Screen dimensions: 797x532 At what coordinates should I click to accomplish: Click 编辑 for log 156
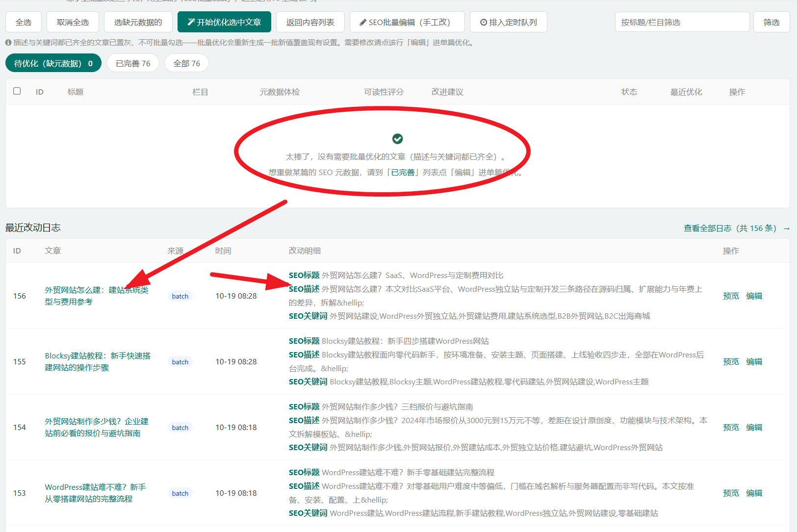(754, 296)
